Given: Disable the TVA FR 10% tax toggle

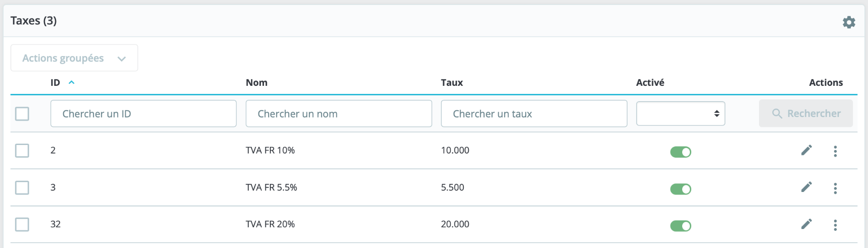Looking at the screenshot, I should coord(680,152).
